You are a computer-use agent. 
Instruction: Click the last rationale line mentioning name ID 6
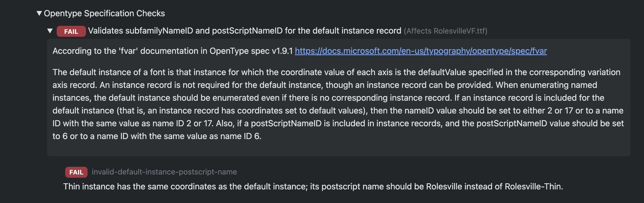[157, 136]
